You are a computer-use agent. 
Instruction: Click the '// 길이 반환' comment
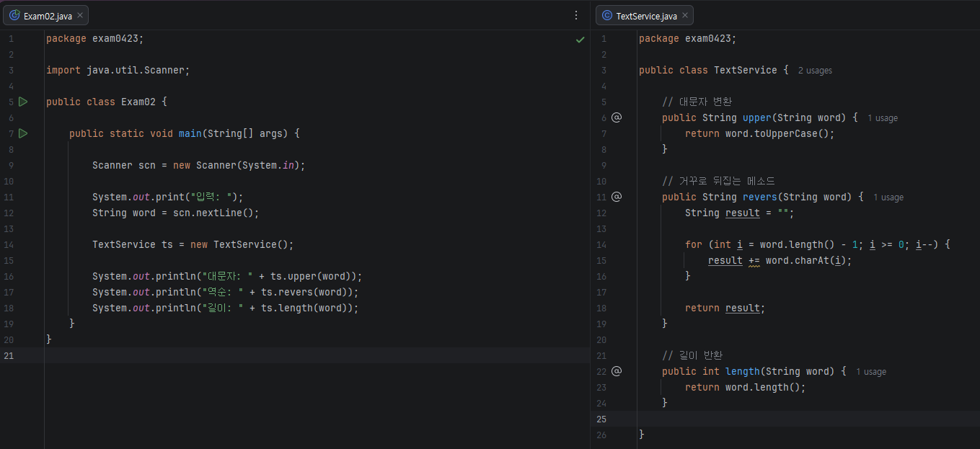pyautogui.click(x=692, y=355)
